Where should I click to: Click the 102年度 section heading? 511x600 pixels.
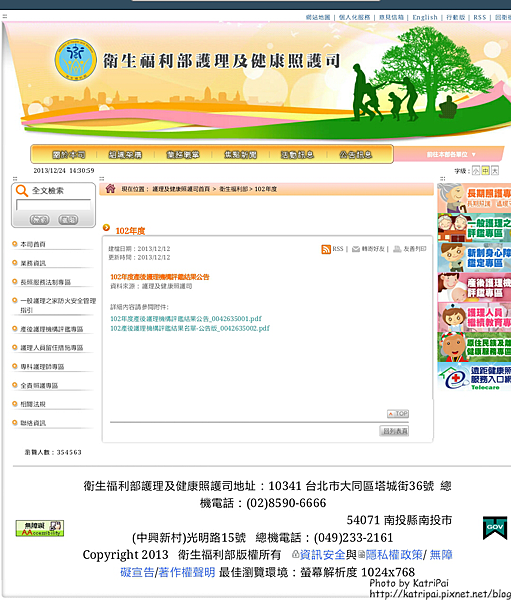coord(130,231)
